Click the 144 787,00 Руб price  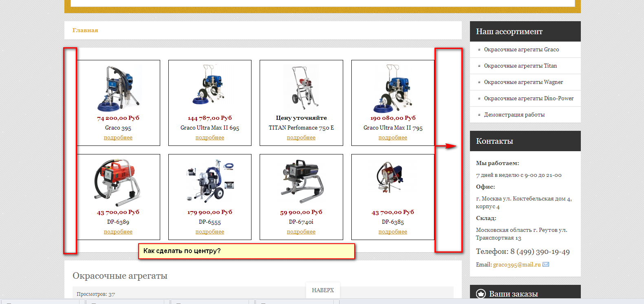pos(210,118)
